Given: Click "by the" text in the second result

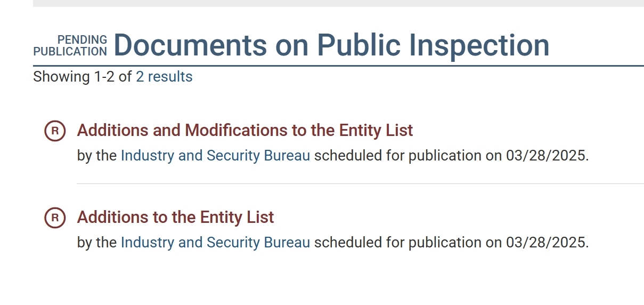Looking at the screenshot, I should pyautogui.click(x=96, y=243).
